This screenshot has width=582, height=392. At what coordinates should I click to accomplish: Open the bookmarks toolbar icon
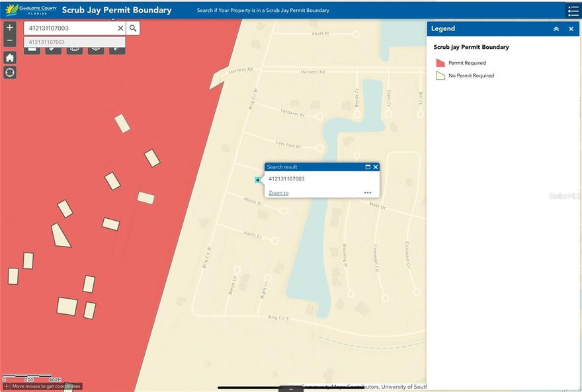(x=117, y=48)
